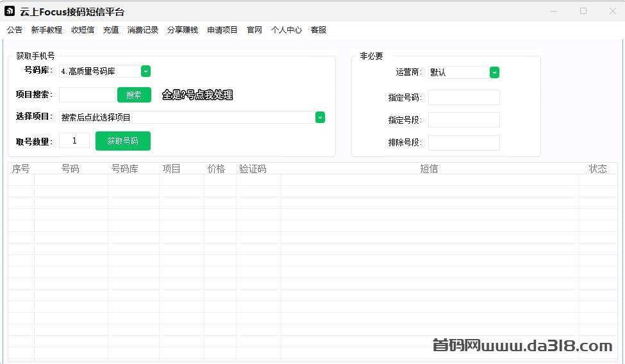The height and width of the screenshot is (364, 625).
Task: Click the 项目搜索 input field
Action: pos(87,95)
